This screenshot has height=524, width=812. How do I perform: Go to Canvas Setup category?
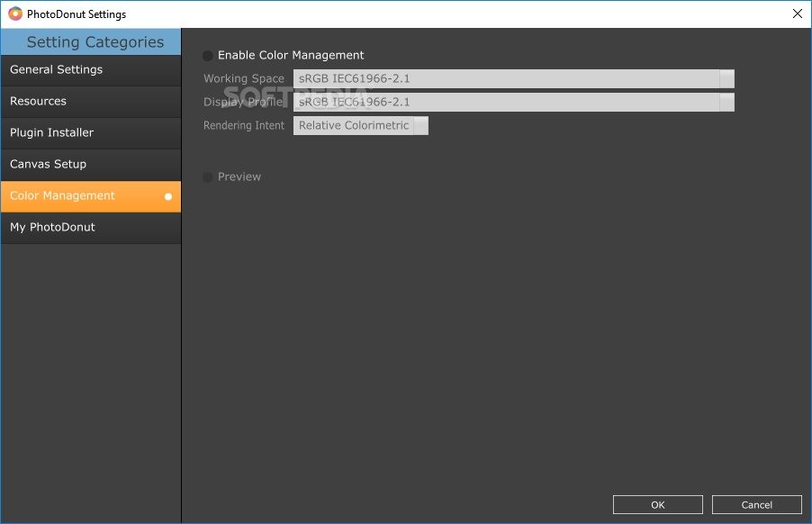[91, 165]
